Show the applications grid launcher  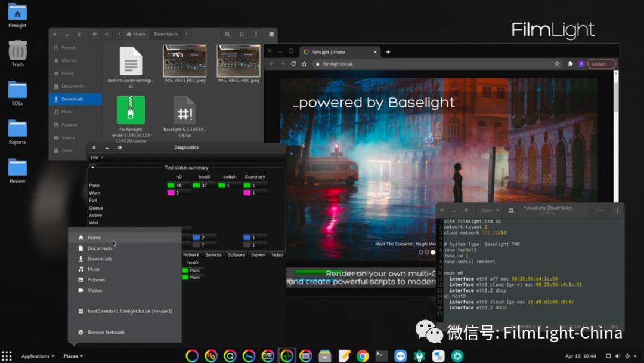(x=7, y=356)
